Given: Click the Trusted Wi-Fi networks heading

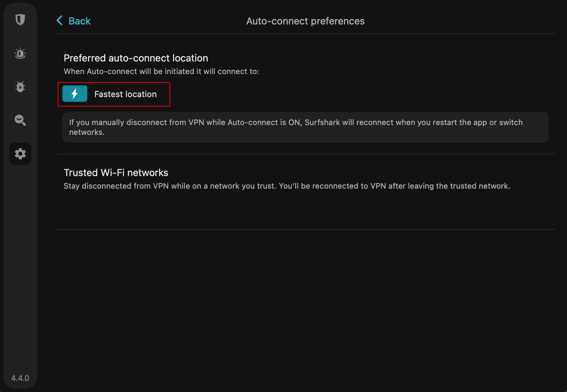Looking at the screenshot, I should (x=116, y=172).
